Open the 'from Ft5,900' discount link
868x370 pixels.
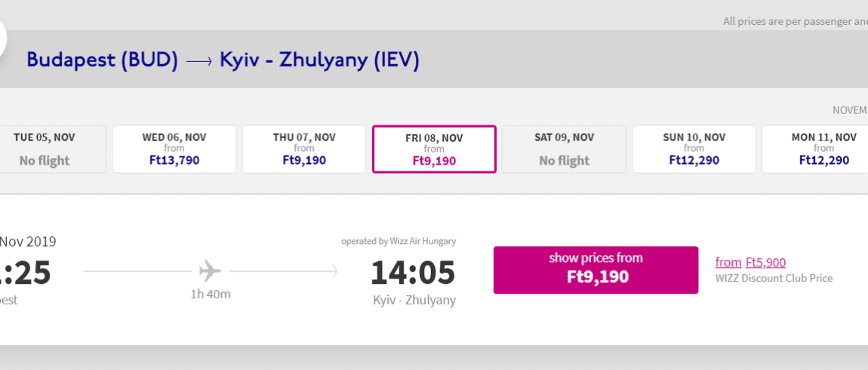[750, 263]
